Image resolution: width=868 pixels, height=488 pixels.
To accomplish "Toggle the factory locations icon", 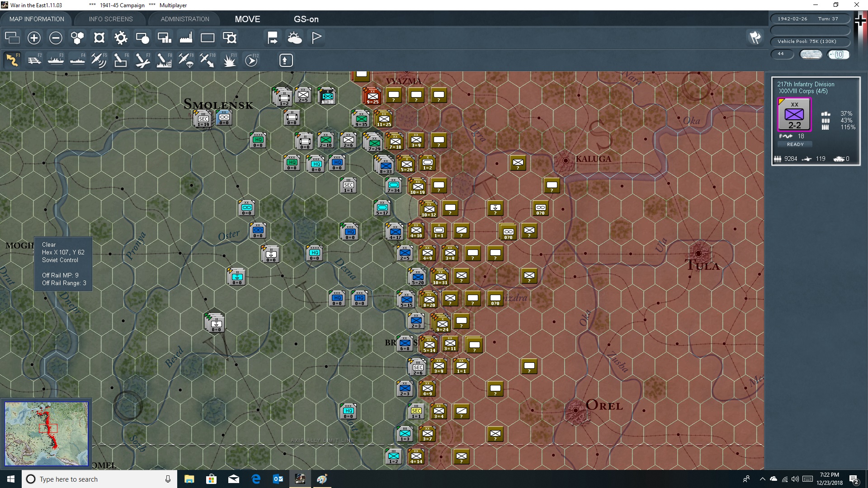I will pyautogui.click(x=186, y=38).
